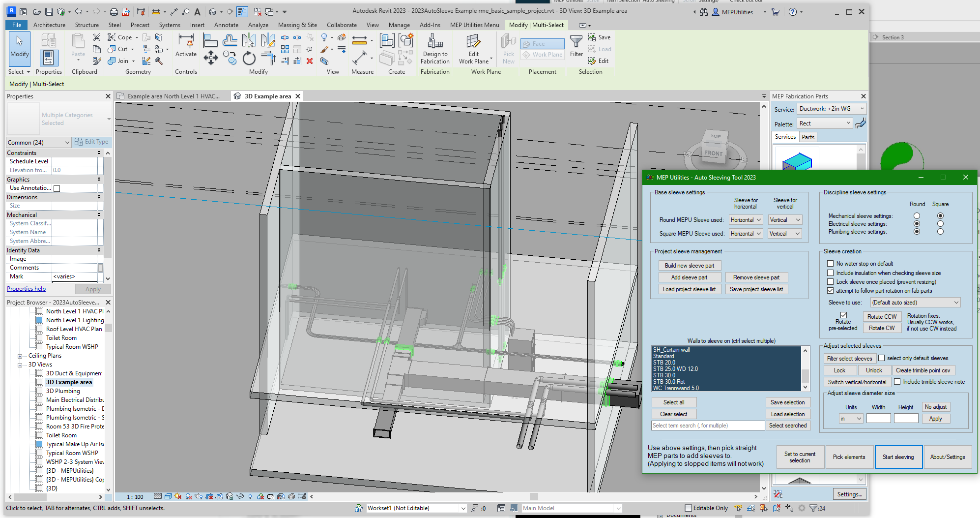The height and width of the screenshot is (518, 980).
Task: Open the Properties help link
Action: point(26,289)
